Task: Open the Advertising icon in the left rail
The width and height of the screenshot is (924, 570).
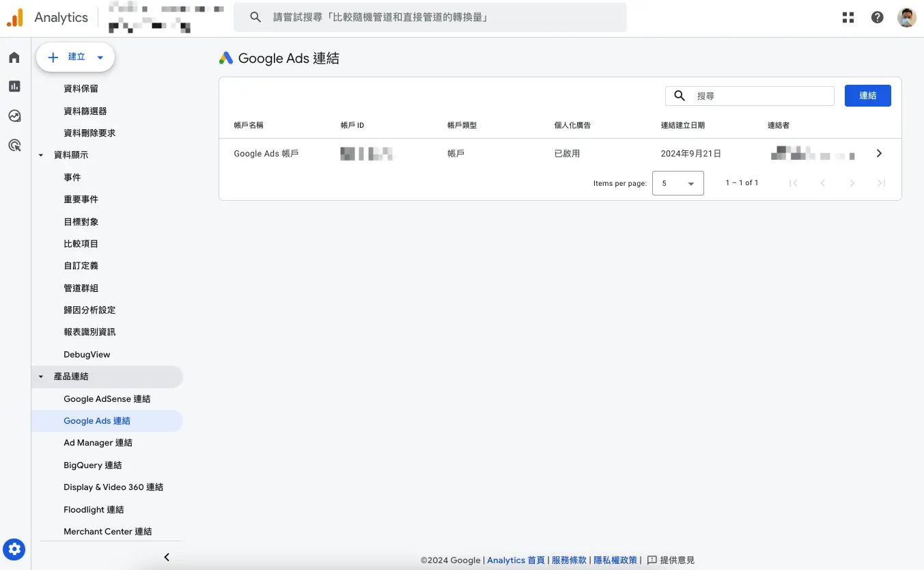Action: (x=14, y=145)
